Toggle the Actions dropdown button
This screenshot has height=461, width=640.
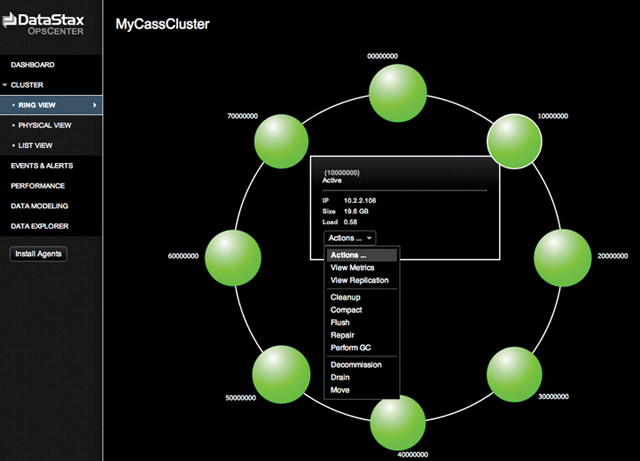(350, 238)
